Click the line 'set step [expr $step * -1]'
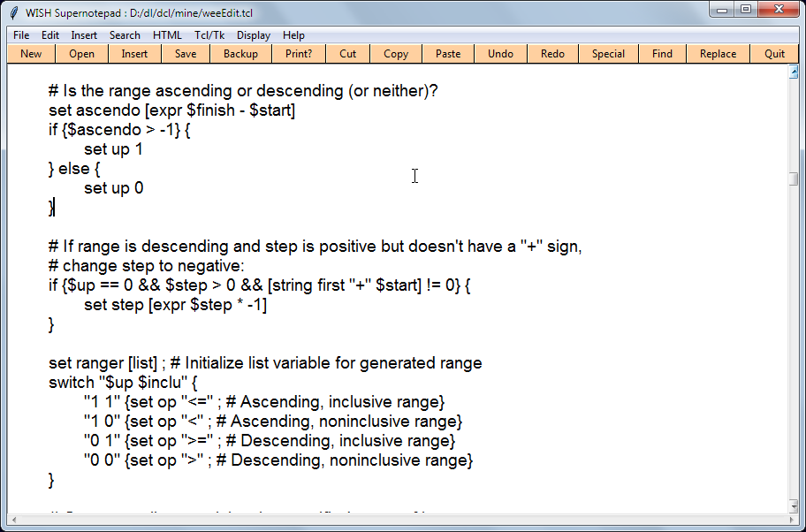This screenshot has height=532, width=806. 175,305
